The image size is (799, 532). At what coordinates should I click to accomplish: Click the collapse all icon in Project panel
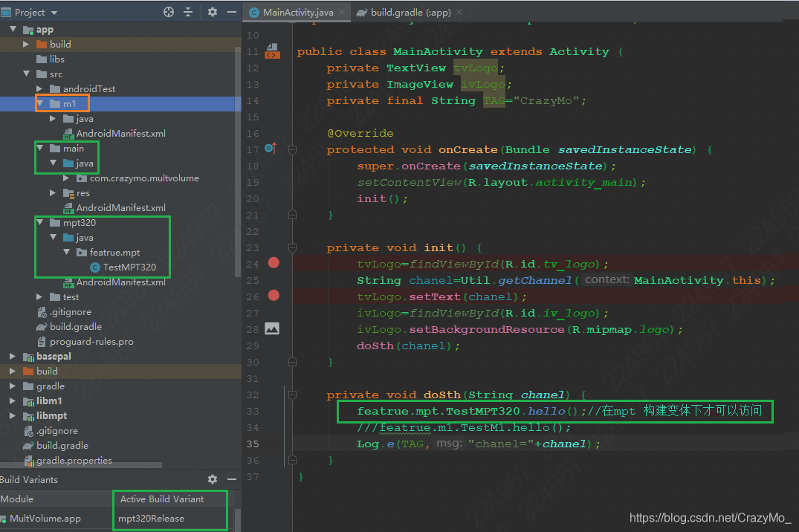click(188, 12)
